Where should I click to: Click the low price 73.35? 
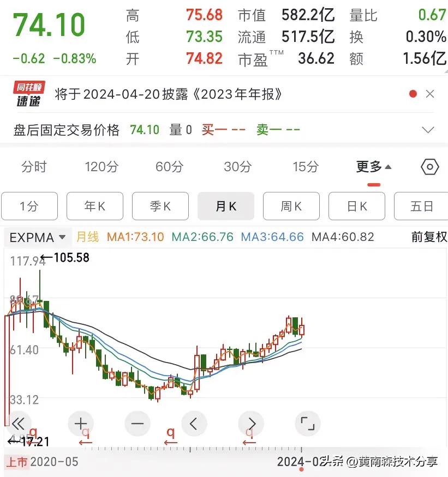coord(205,37)
